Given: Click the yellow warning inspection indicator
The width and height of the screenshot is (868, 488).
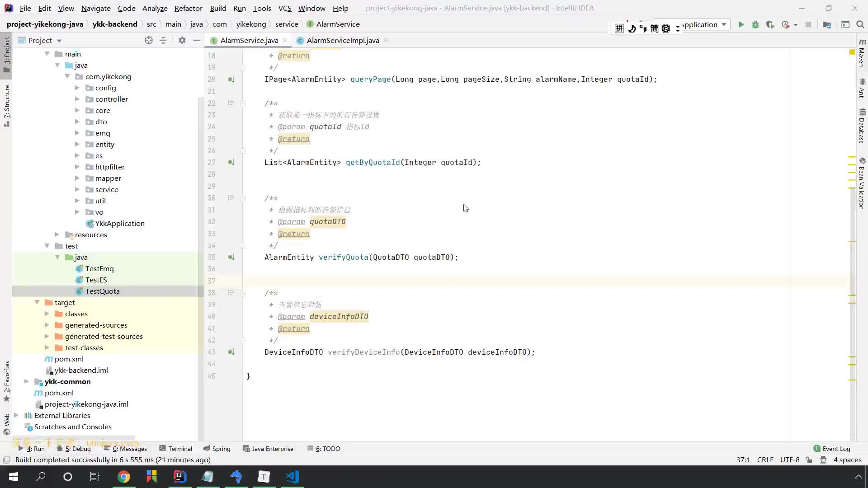Looking at the screenshot, I should coord(852,52).
